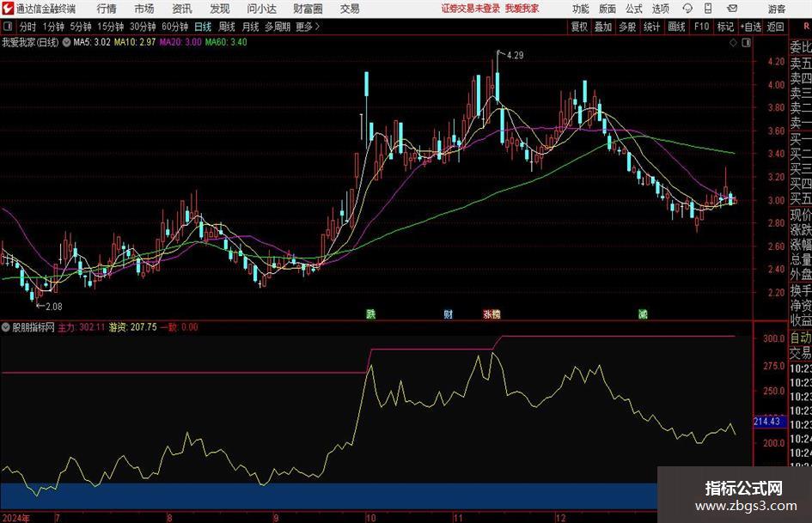812x523 pixels.
Task: Click +自选 to add to watchlist
Action: click(x=750, y=27)
